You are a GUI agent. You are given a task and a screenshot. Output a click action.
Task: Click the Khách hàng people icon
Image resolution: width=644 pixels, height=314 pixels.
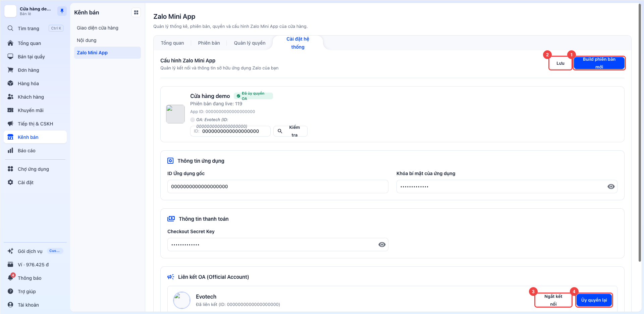pyautogui.click(x=10, y=97)
